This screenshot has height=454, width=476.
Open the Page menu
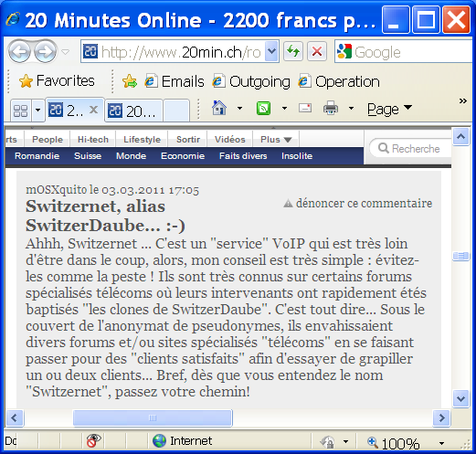[389, 109]
